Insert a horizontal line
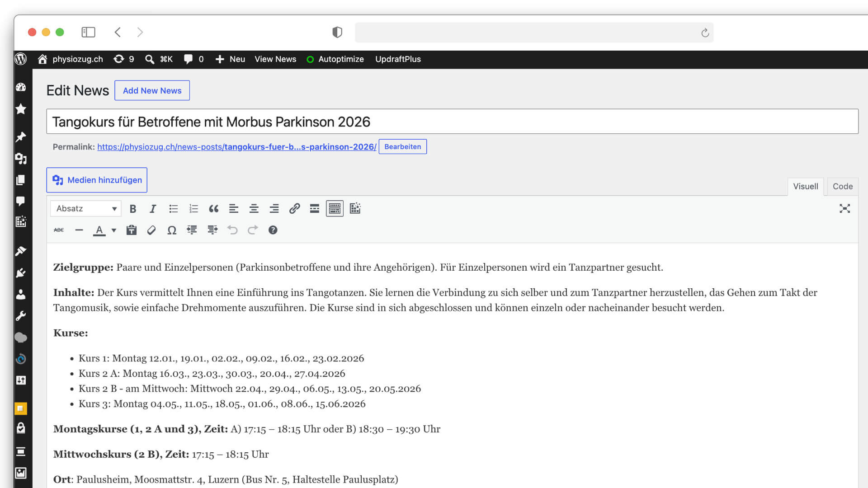Image resolution: width=868 pixels, height=488 pixels. pyautogui.click(x=79, y=230)
